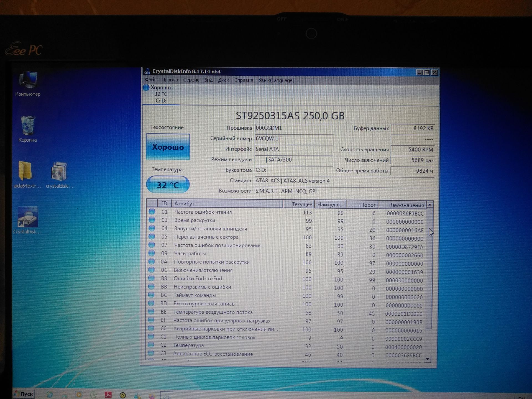The image size is (532, 399).
Task: Launch the CrystalDisk shortcut on desktop
Action: coord(27,220)
